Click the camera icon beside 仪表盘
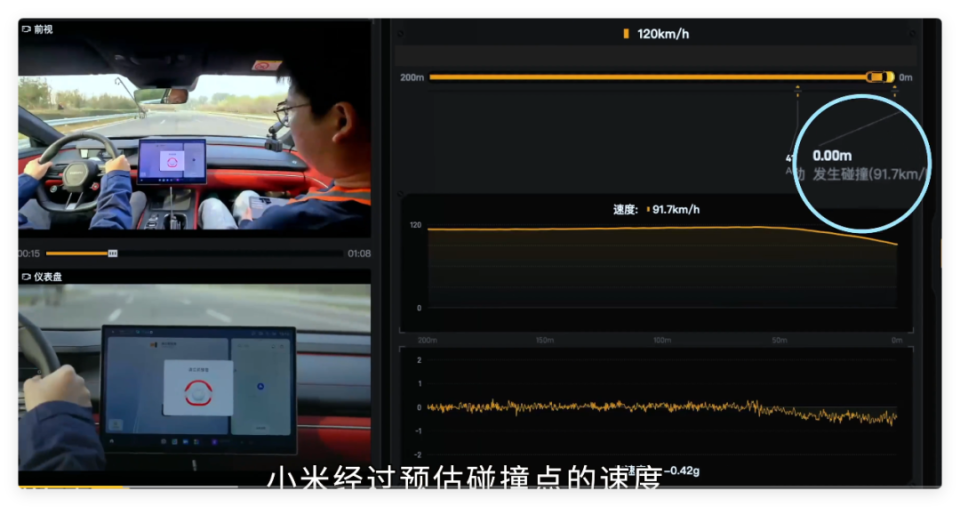This screenshot has width=960, height=507. click(26, 277)
